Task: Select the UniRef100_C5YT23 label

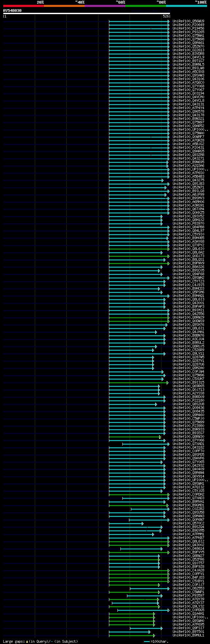Action: [188, 281]
